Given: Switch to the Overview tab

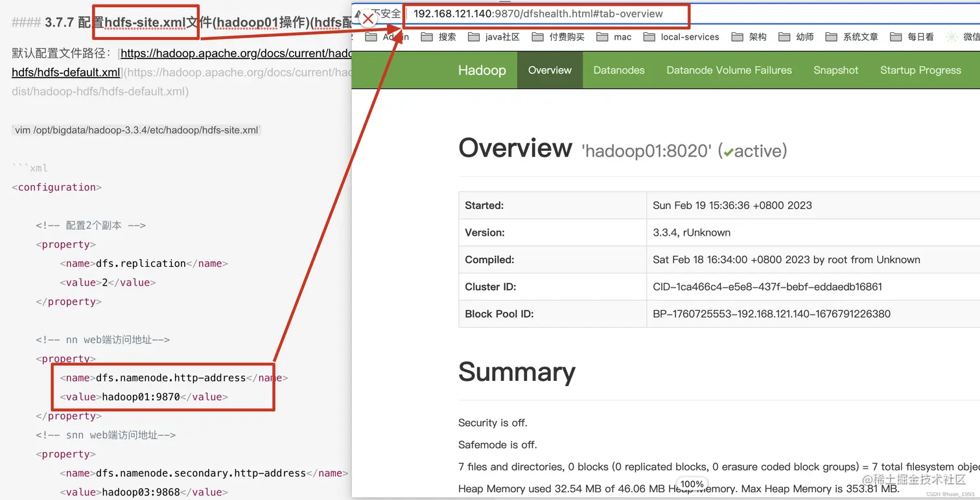Looking at the screenshot, I should click(x=550, y=70).
